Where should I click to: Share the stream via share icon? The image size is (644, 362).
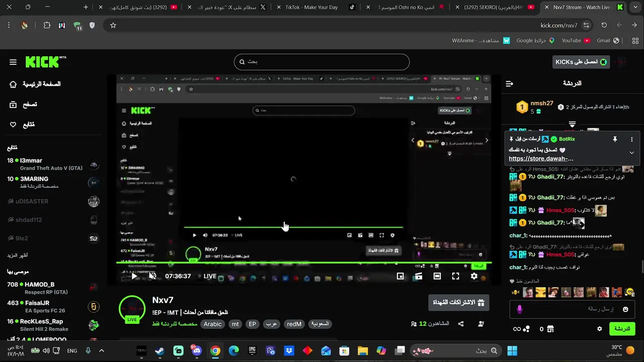(x=461, y=324)
